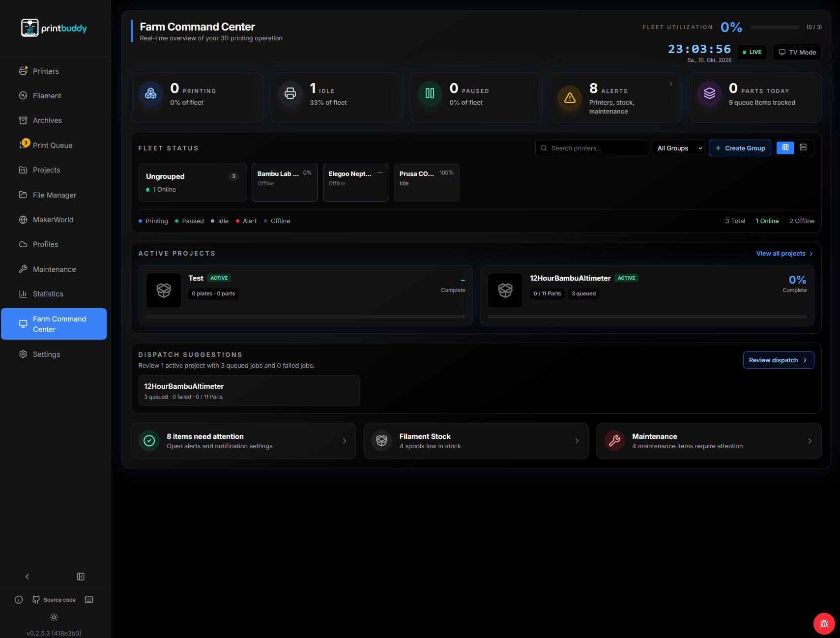This screenshot has height=638, width=840.
Task: Switch to list view of fleet
Action: coord(803,147)
